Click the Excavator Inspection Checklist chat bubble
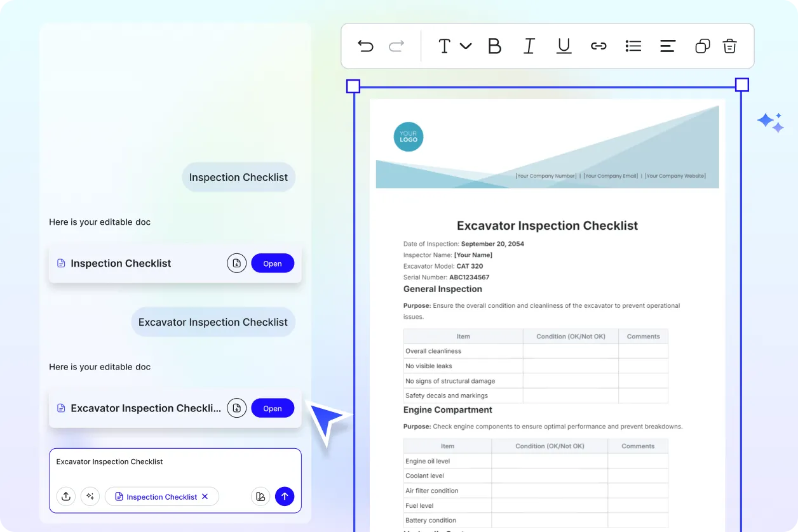Viewport: 798px width, 532px height. click(x=213, y=322)
